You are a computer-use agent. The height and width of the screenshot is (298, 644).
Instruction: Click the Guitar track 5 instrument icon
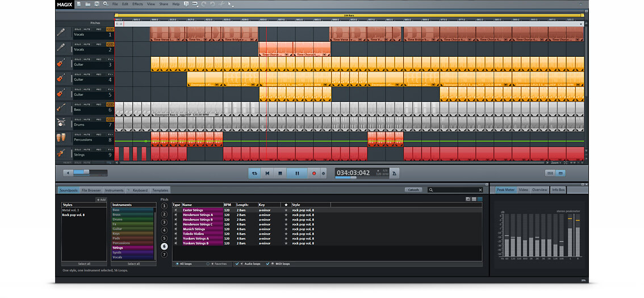61,93
